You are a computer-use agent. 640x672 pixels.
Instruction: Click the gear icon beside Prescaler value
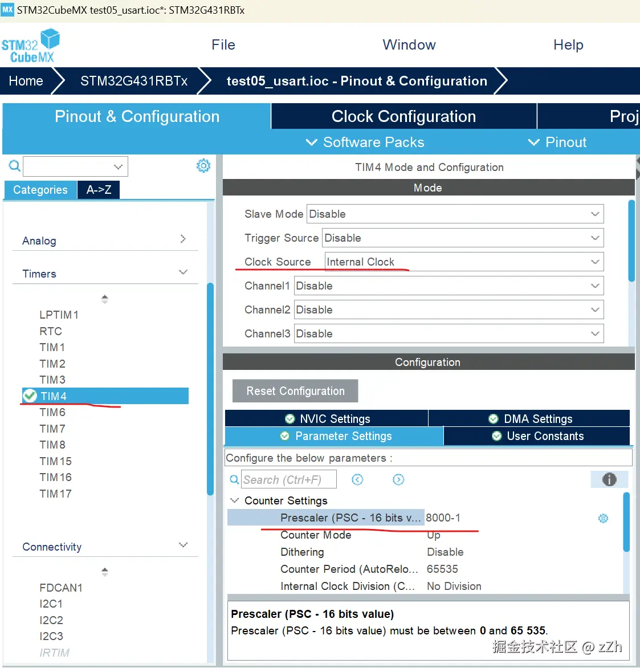[x=603, y=518]
